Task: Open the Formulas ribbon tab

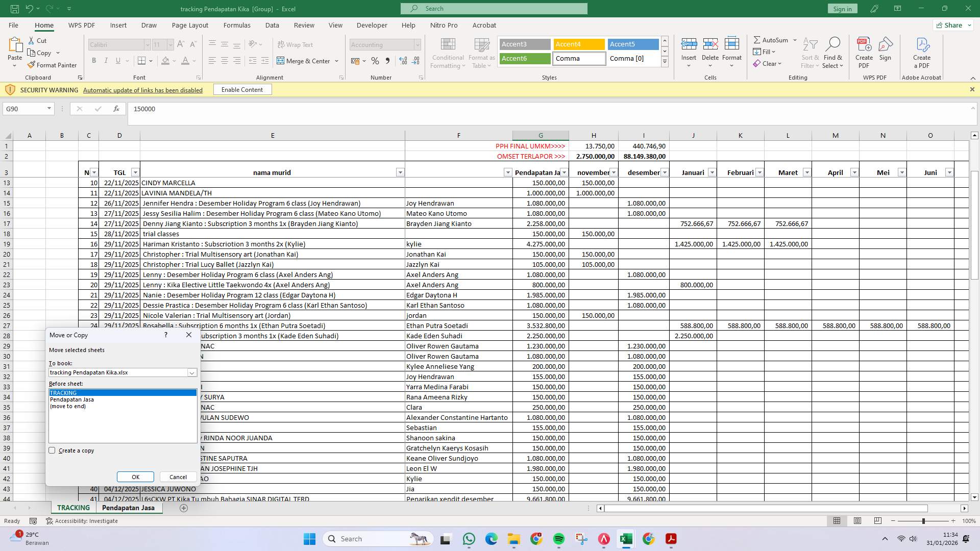Action: [237, 25]
